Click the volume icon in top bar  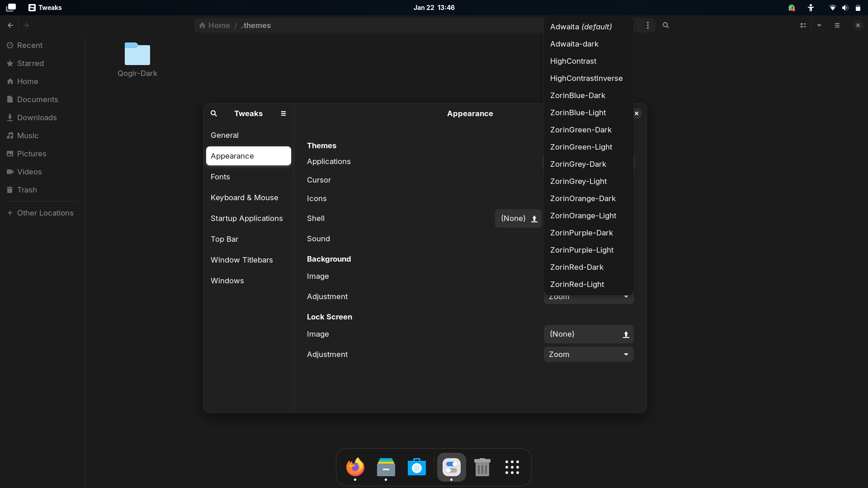(845, 8)
